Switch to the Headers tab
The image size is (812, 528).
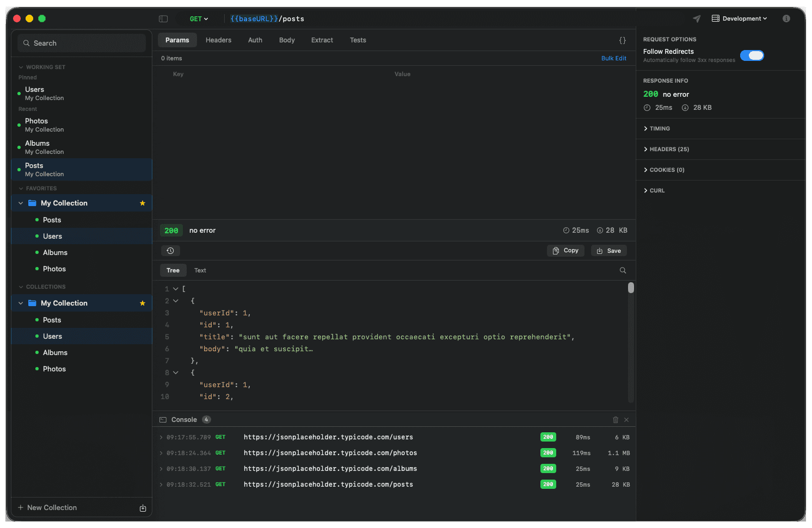pyautogui.click(x=218, y=40)
